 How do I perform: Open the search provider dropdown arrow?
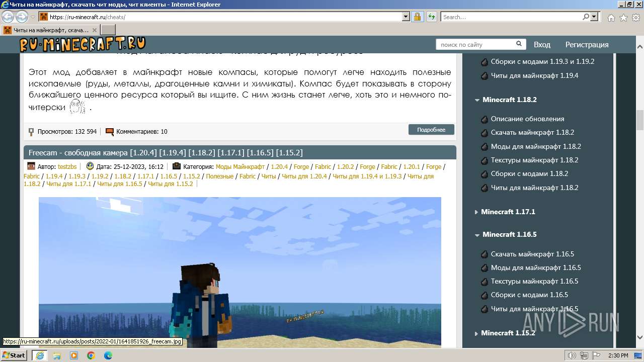click(595, 17)
